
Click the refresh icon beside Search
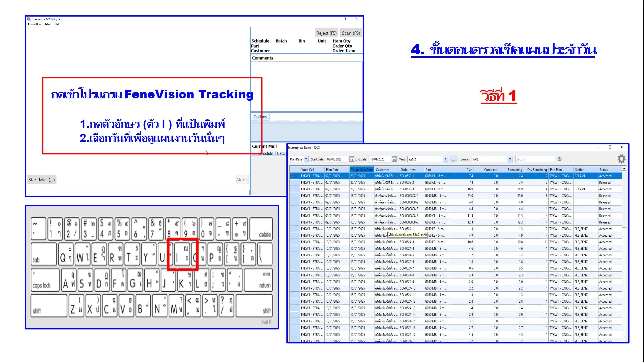560,159
